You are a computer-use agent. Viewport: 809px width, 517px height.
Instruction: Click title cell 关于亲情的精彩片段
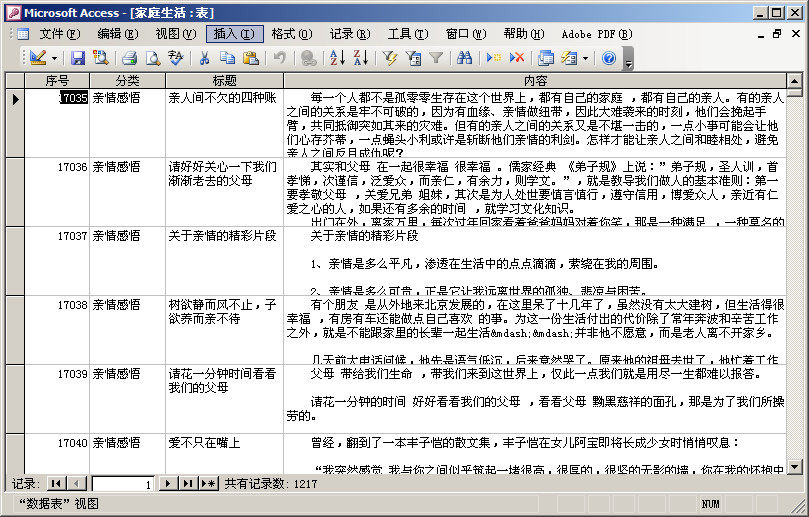coord(224,261)
